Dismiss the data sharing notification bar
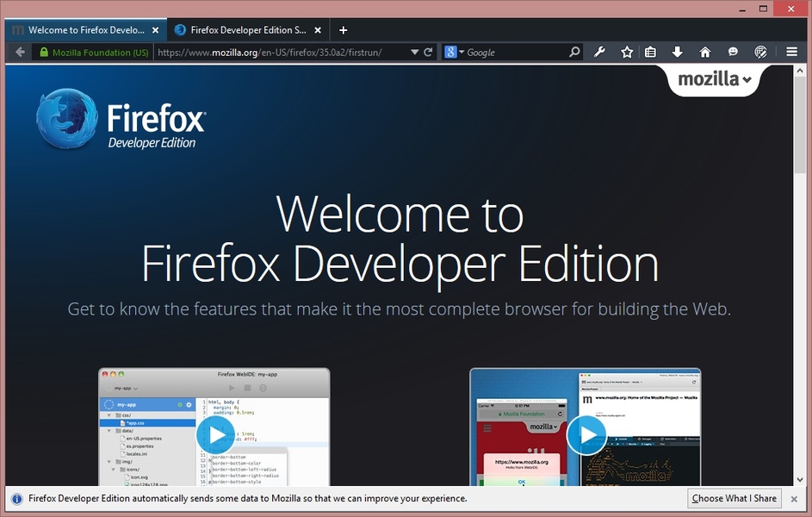812x517 pixels. [x=793, y=498]
